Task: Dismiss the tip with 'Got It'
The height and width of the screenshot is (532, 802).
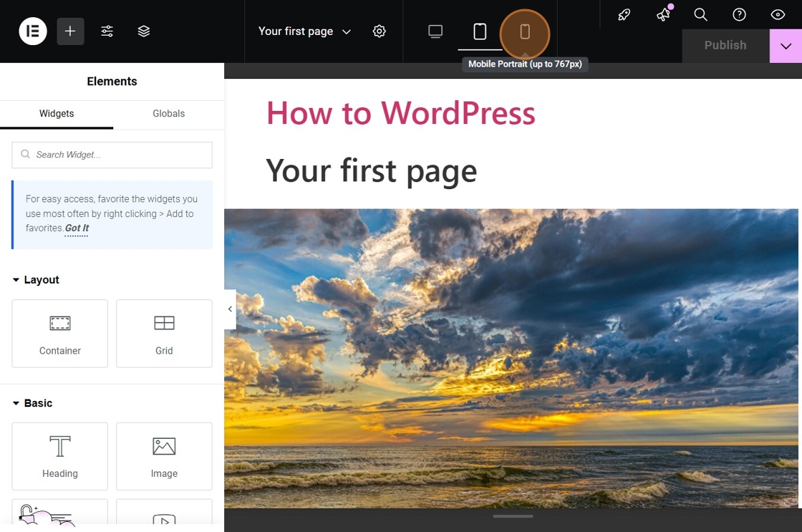Action: (77, 228)
